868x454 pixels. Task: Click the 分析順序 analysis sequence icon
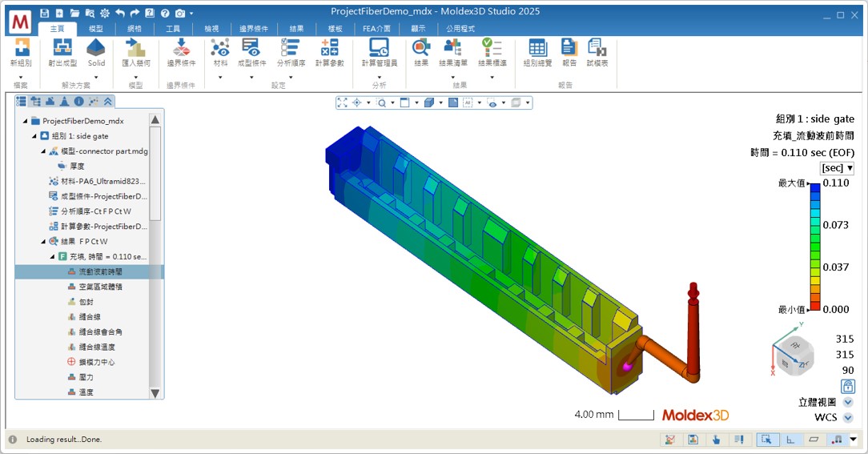tap(291, 53)
